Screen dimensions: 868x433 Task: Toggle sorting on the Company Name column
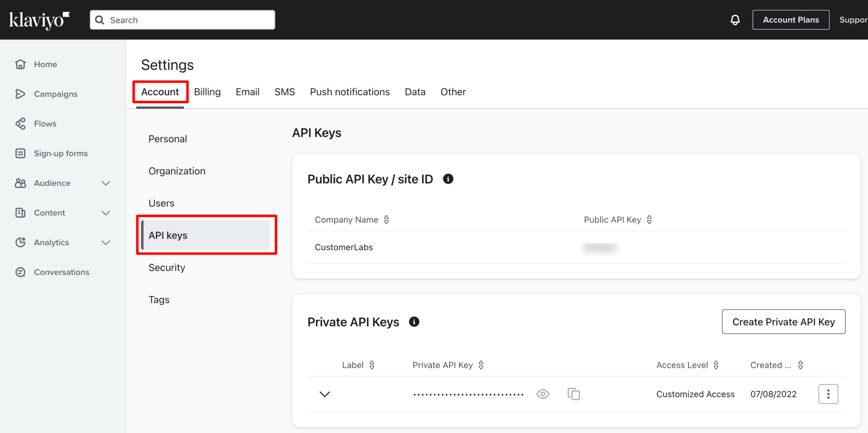tap(386, 219)
